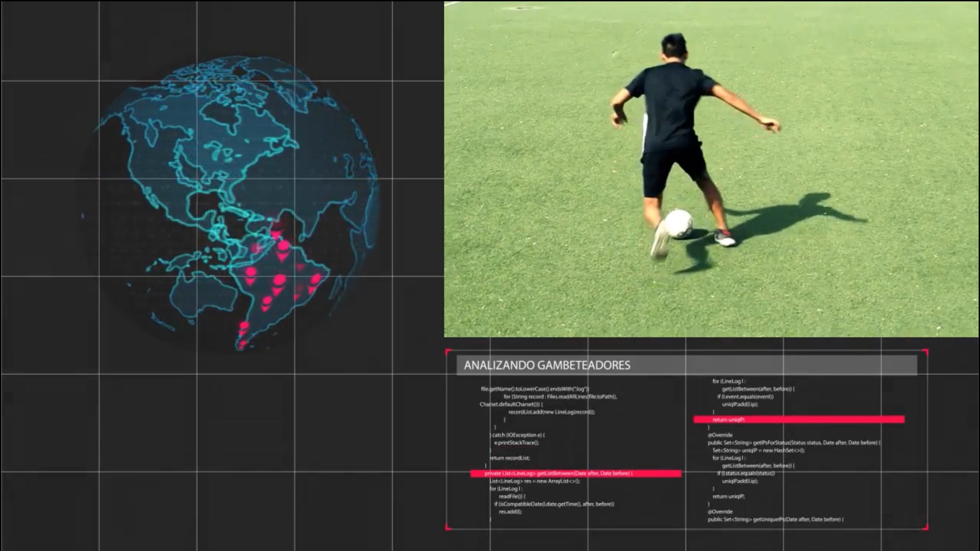Click the rotating wireframe globe

(230, 204)
